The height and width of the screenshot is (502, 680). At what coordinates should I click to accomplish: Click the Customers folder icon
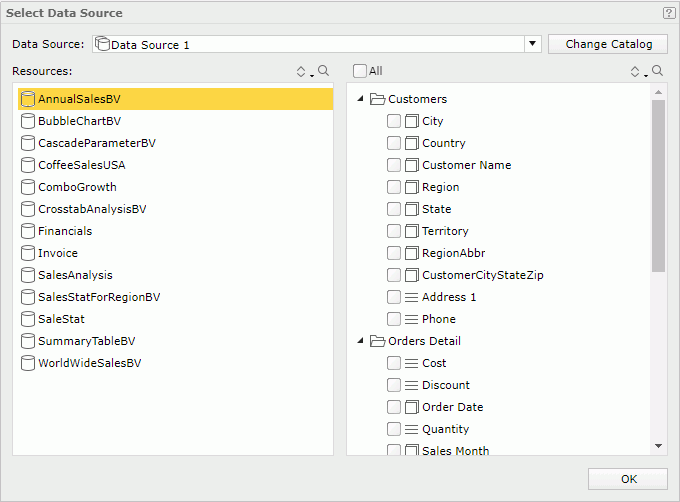pyautogui.click(x=377, y=99)
